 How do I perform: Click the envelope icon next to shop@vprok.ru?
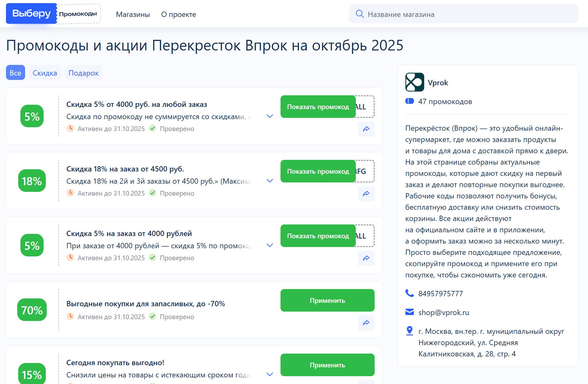(409, 312)
